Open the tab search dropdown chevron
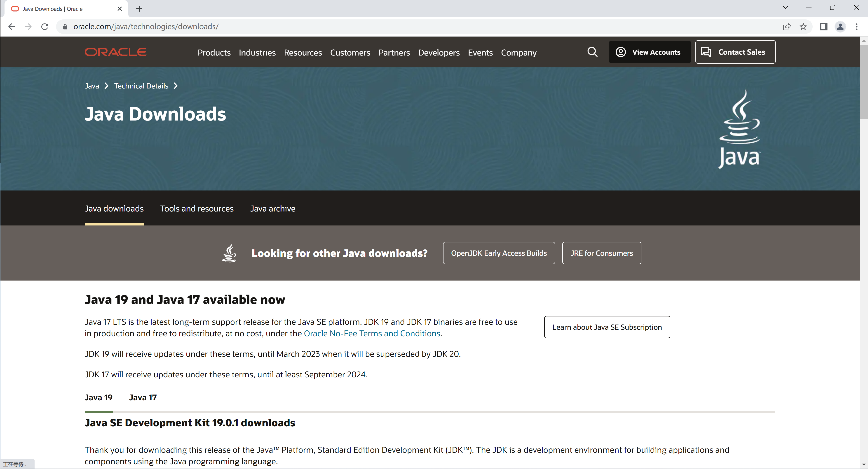 click(x=786, y=7)
